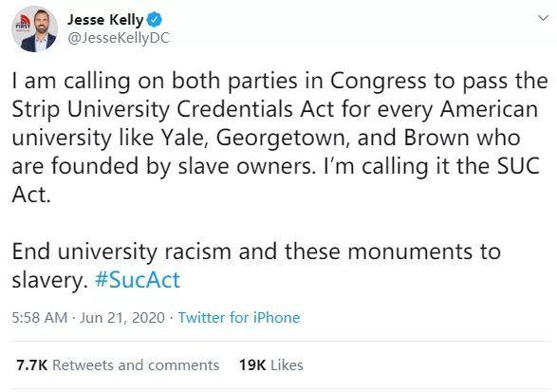The width and height of the screenshot is (557, 392).
Task: Open the #SucAct hashtag
Action: point(138,280)
